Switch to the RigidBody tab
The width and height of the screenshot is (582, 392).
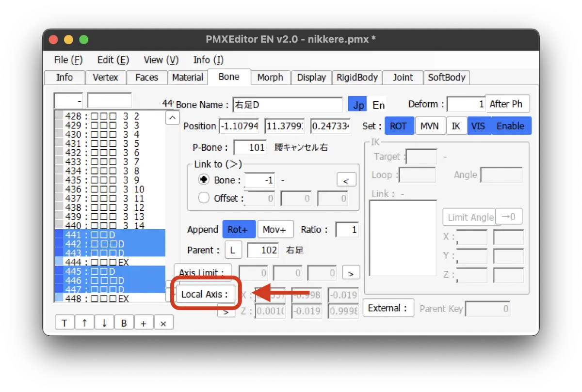(x=357, y=78)
